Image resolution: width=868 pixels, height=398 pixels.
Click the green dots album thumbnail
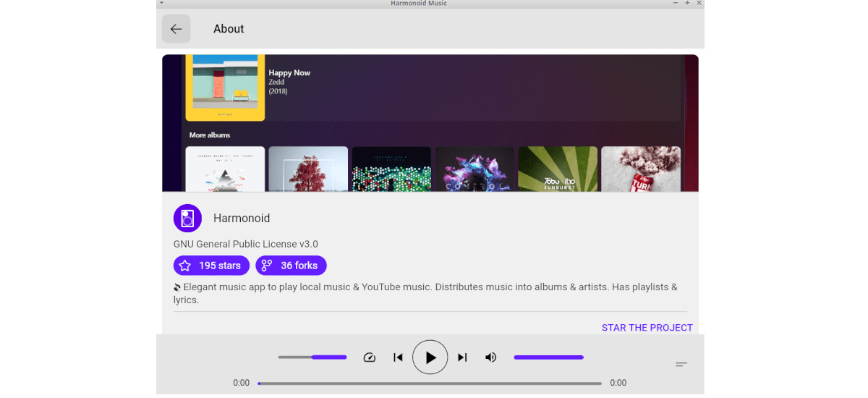[x=391, y=169]
